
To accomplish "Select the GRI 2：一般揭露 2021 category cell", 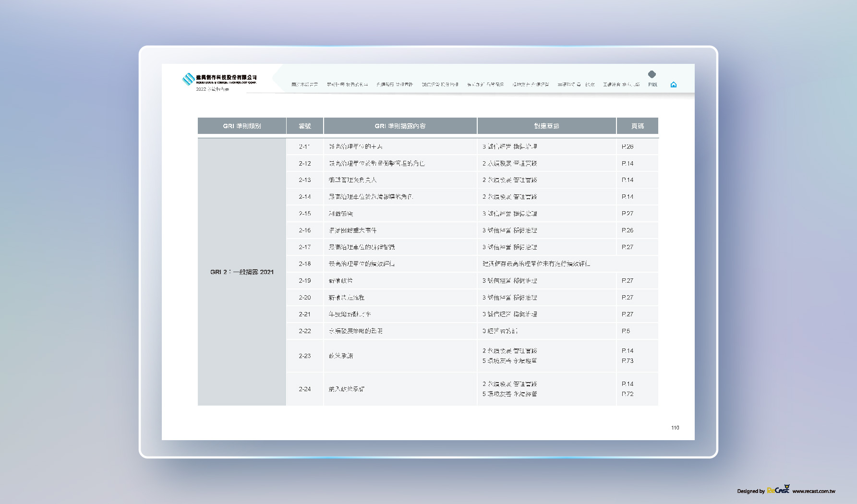I will coord(242,272).
